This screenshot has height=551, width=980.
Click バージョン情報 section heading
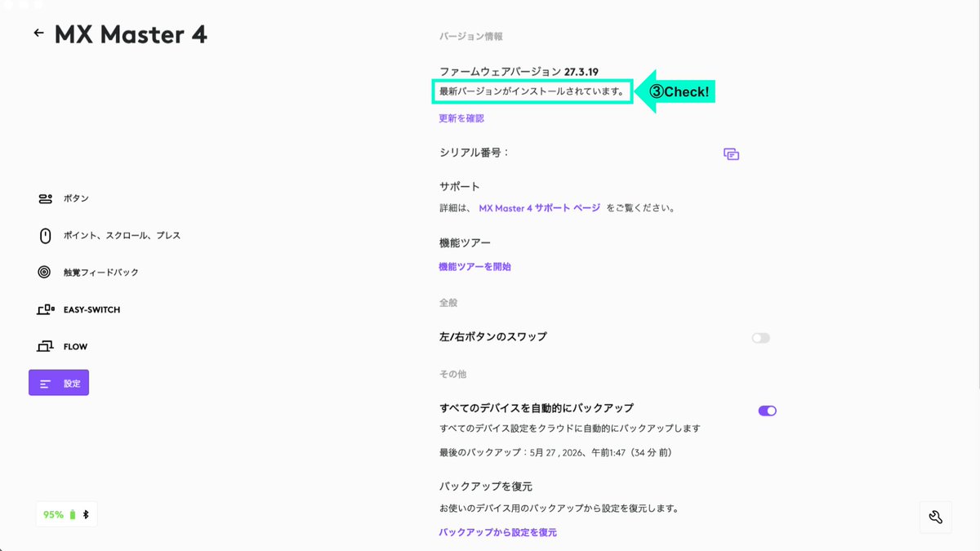click(471, 37)
